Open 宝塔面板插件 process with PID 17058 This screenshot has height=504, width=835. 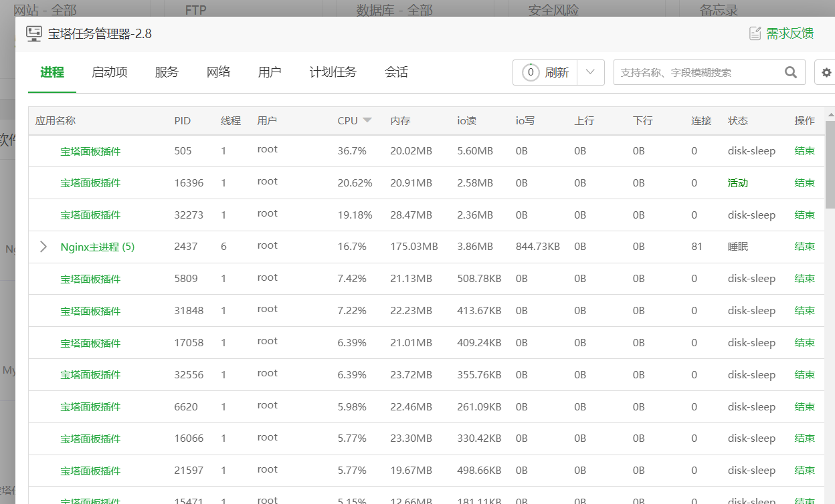[90, 343]
